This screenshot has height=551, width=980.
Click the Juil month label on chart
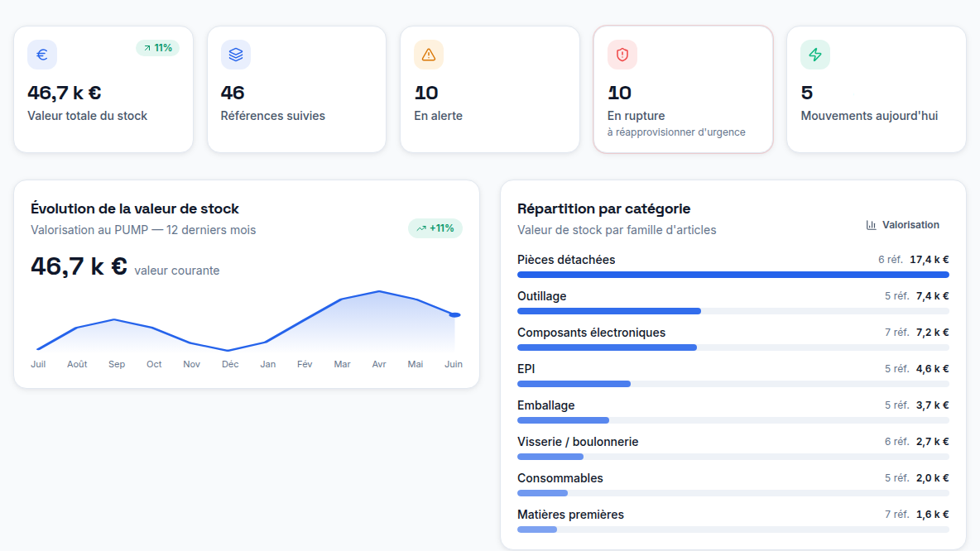coord(38,364)
